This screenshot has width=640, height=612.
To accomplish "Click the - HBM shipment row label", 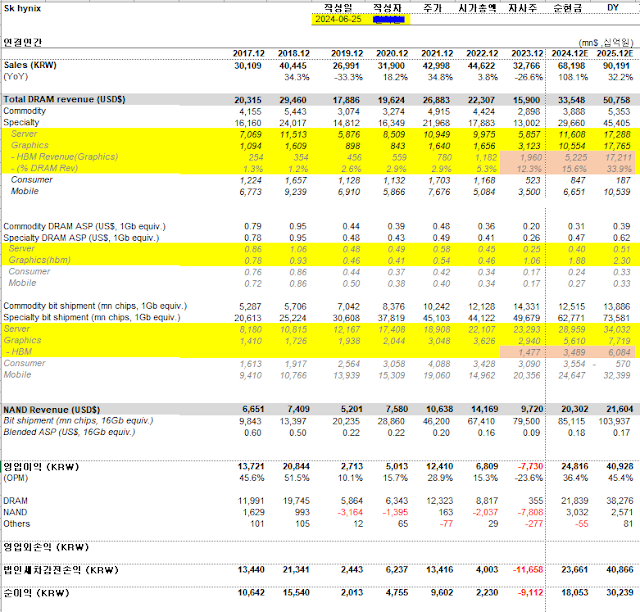I will (19, 352).
